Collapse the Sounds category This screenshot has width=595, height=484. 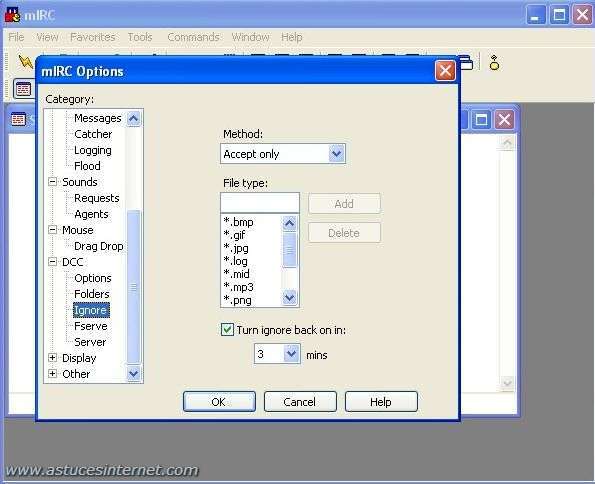click(x=53, y=181)
